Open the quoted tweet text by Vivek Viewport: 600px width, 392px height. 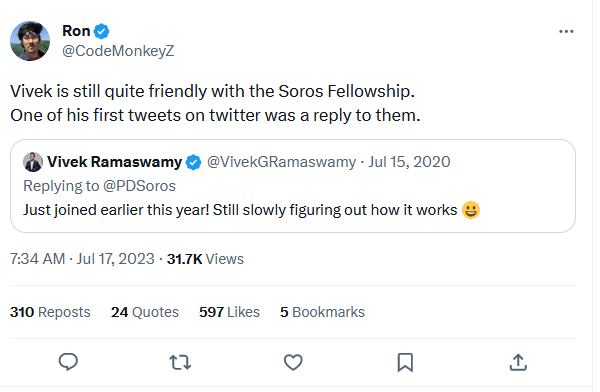251,210
